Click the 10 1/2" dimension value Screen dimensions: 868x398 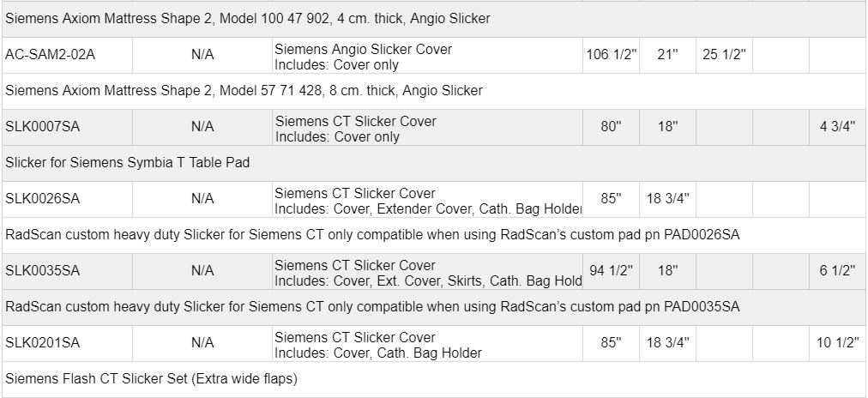point(838,343)
